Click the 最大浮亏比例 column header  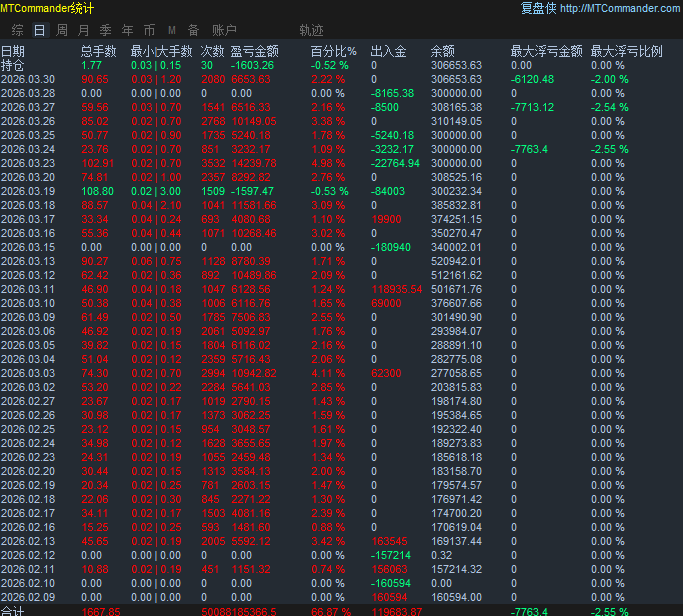pos(626,51)
